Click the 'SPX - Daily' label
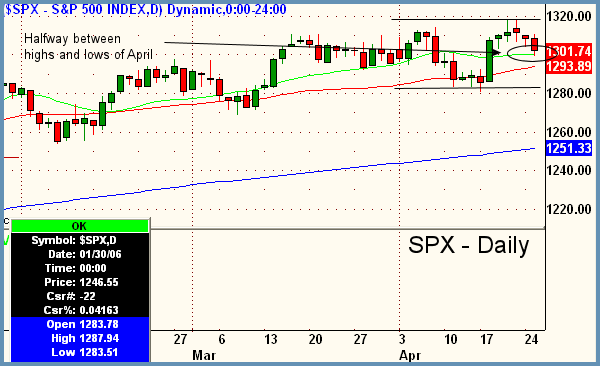This screenshot has width=600, height=366. click(x=469, y=245)
